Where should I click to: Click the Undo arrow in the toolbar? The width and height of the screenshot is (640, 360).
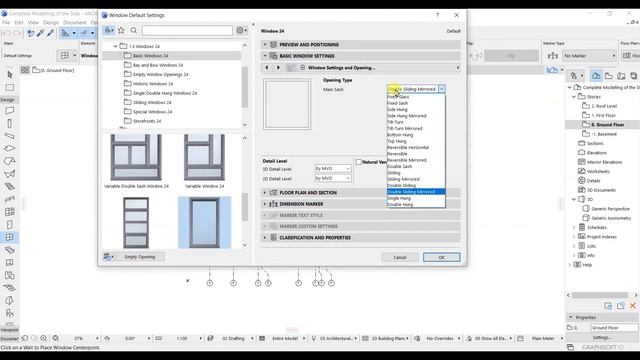[7, 33]
